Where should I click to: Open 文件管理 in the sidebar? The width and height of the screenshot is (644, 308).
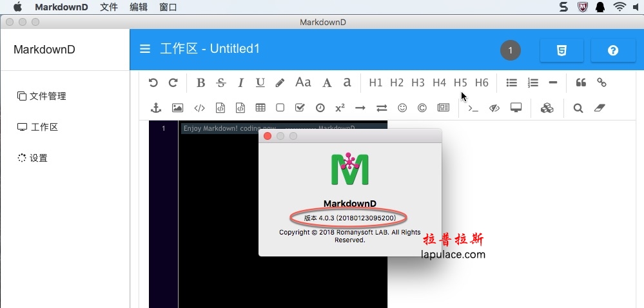[x=41, y=96]
